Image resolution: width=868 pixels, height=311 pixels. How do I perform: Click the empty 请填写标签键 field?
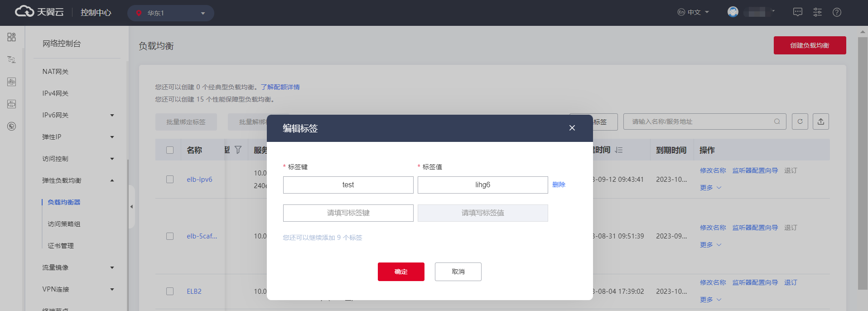pos(348,213)
